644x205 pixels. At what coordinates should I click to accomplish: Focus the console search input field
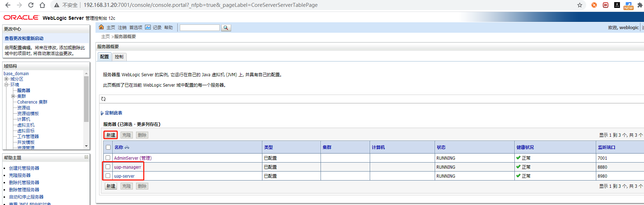[200, 28]
